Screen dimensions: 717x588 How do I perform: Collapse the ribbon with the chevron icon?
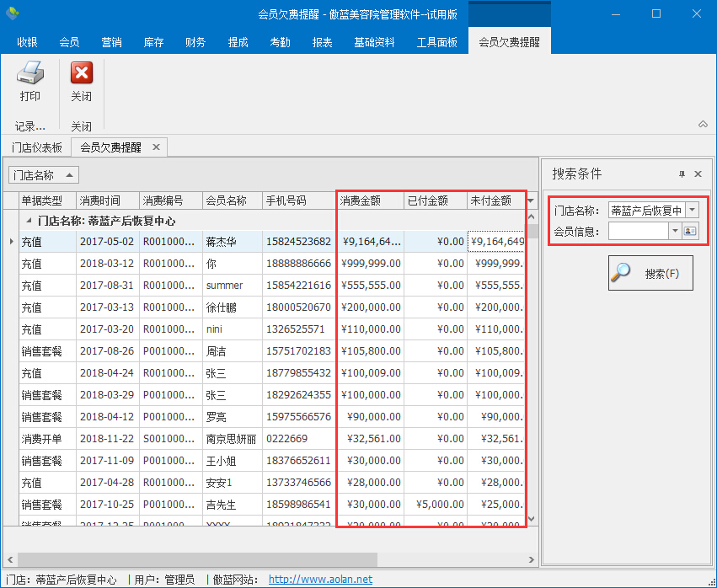tap(703, 125)
